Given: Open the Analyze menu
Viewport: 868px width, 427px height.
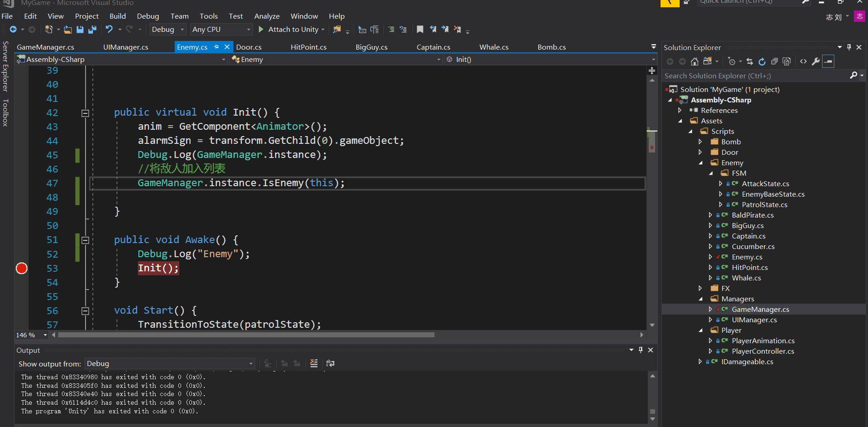Looking at the screenshot, I should point(267,16).
